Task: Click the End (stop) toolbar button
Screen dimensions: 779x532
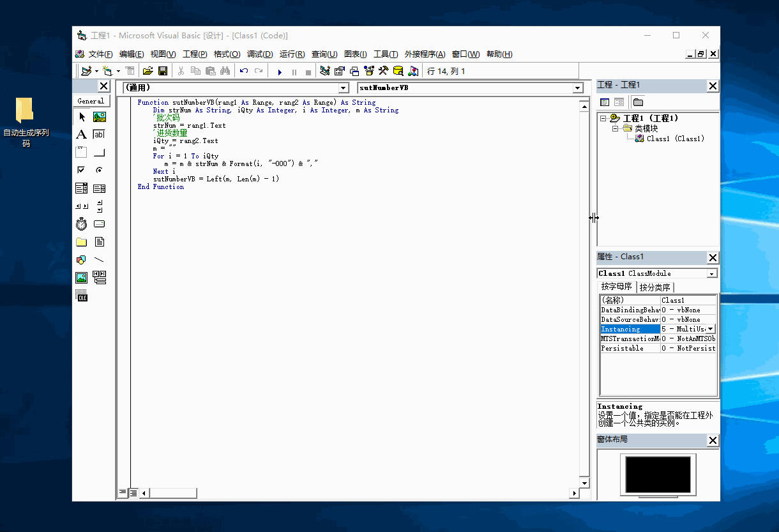Action: 308,72
